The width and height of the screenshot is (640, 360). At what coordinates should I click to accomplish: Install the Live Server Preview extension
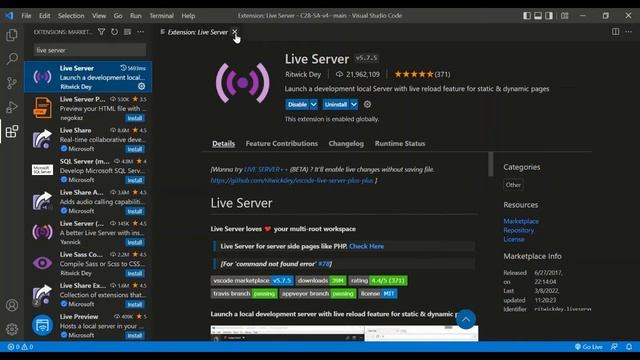click(135, 118)
